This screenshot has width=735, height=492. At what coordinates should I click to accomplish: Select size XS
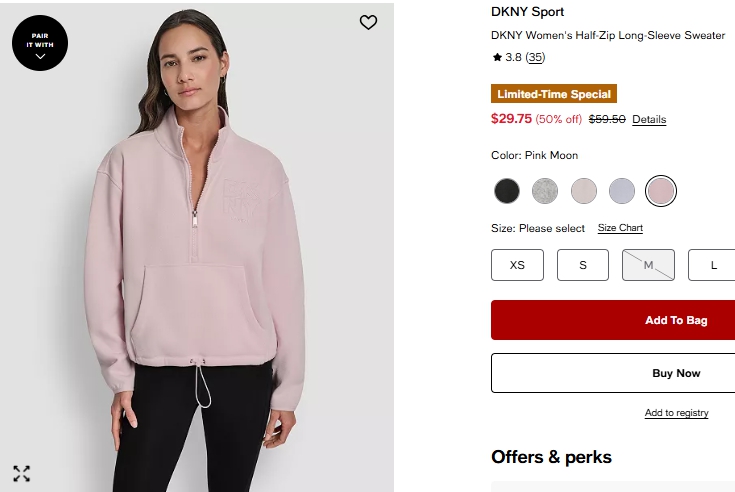(517, 265)
